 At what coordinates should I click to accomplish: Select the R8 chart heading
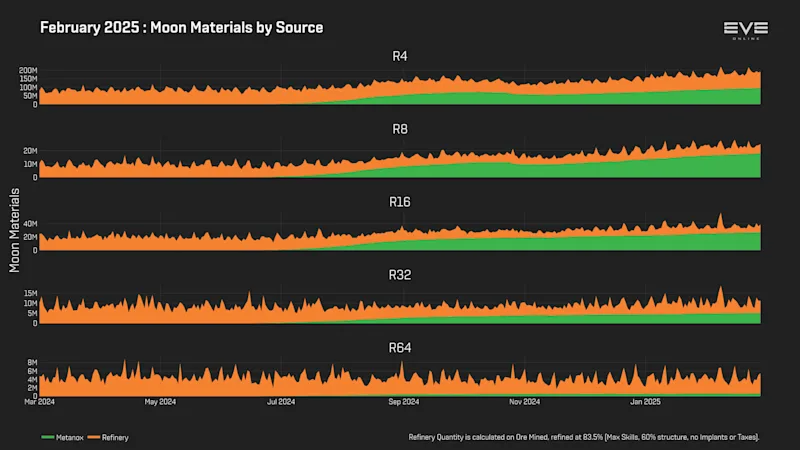(399, 129)
